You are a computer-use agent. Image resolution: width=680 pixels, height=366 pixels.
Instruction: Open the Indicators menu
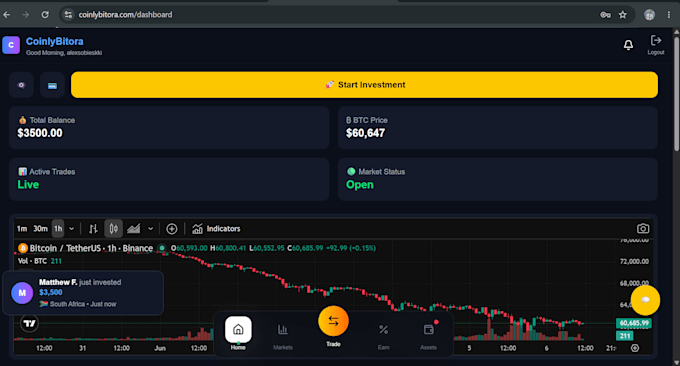point(216,229)
